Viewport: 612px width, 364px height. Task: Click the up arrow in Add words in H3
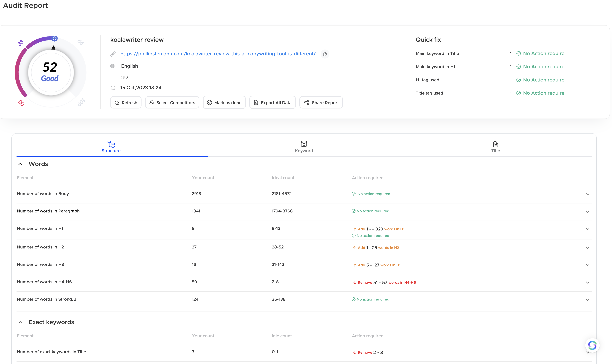(x=355, y=265)
